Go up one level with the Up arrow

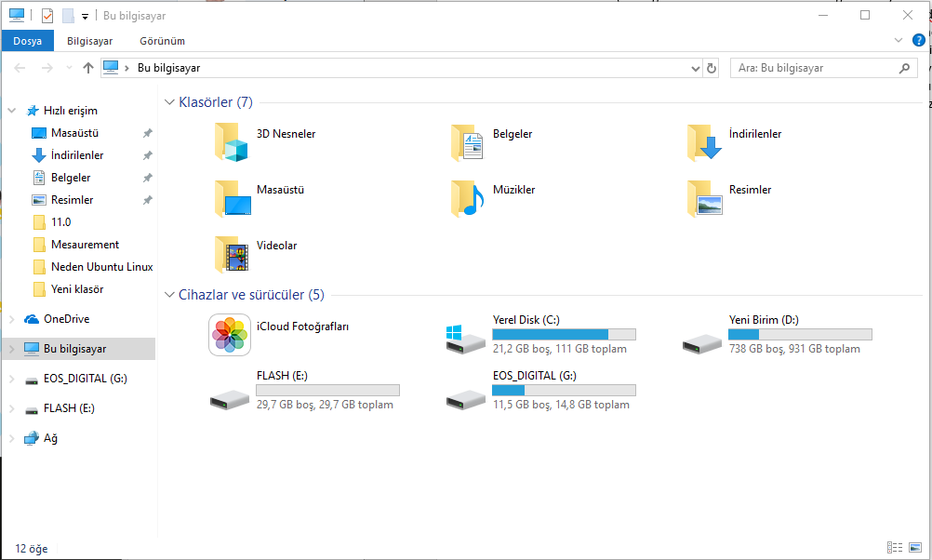88,68
